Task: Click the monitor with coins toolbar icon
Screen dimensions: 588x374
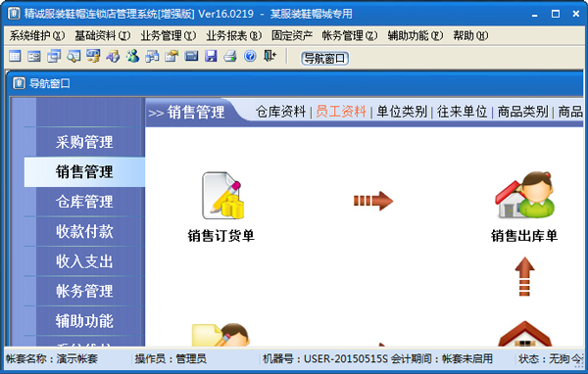Action: point(93,57)
